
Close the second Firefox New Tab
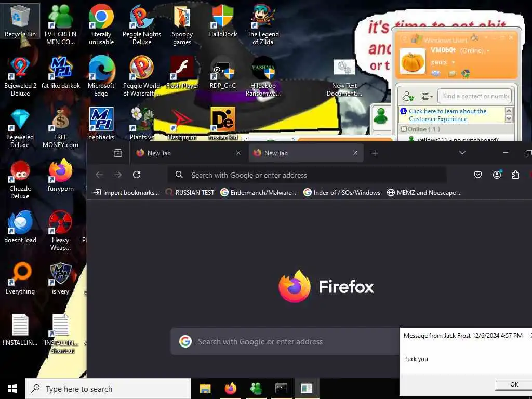(x=355, y=153)
